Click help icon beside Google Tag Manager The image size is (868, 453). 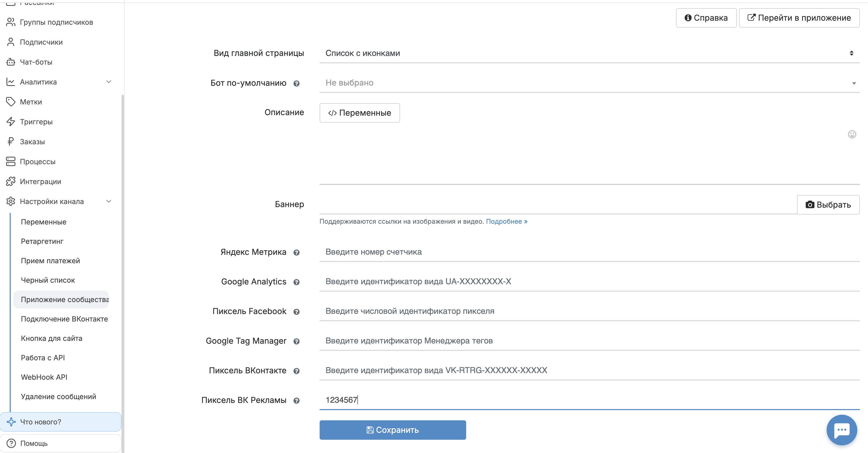tap(296, 341)
